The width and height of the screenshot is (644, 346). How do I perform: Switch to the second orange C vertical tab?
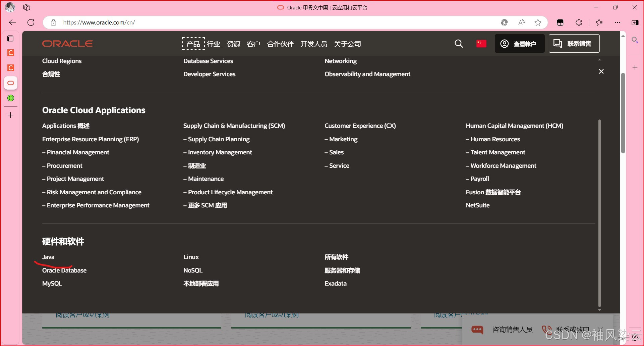coord(11,68)
